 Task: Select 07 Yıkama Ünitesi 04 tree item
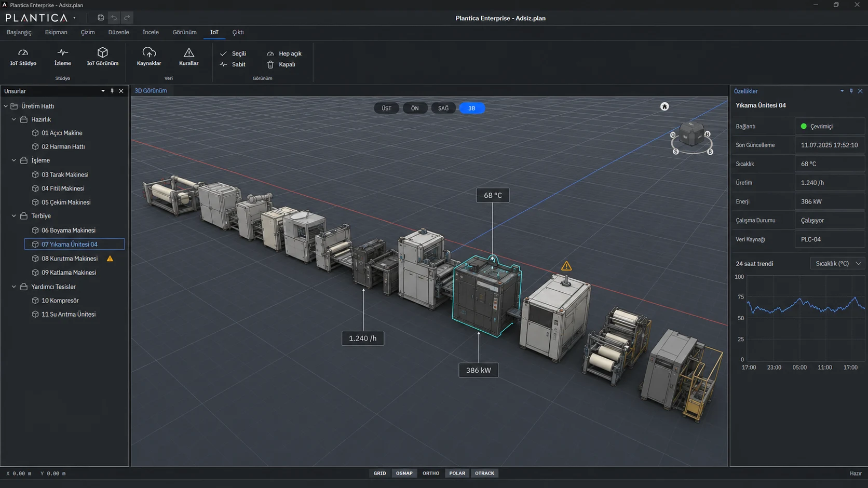74,244
